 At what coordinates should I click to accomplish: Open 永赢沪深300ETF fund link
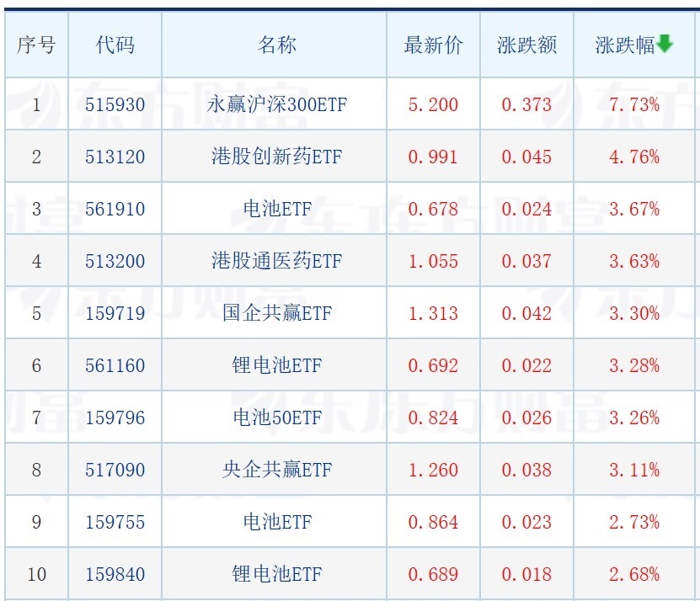point(276,105)
